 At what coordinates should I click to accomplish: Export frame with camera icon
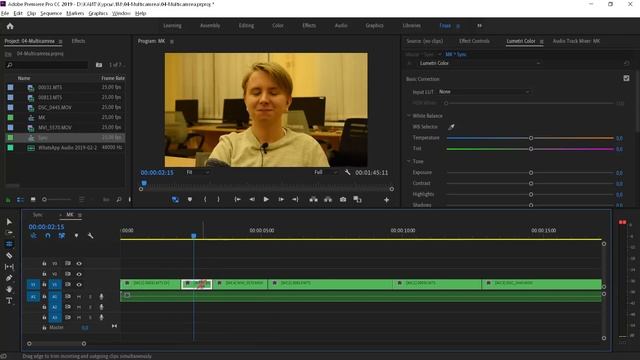[343, 199]
